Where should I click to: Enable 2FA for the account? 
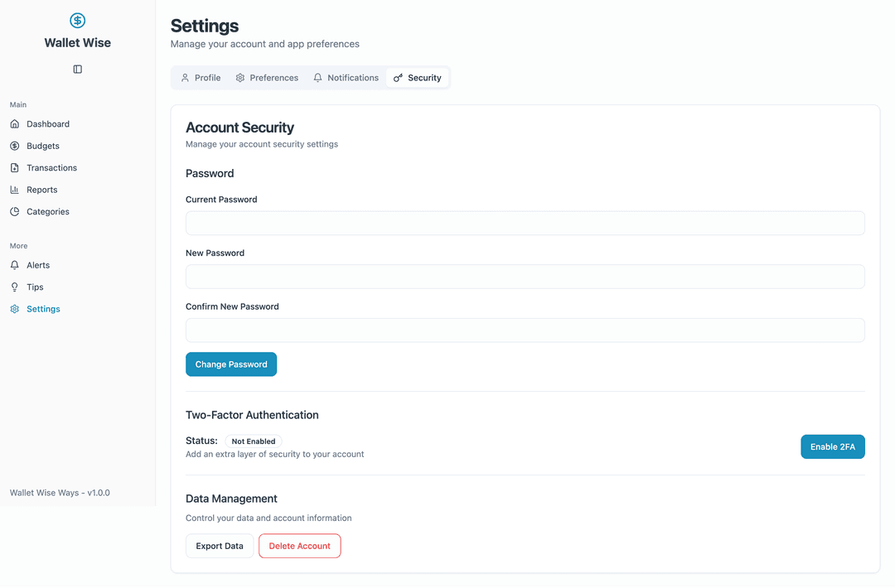832,446
